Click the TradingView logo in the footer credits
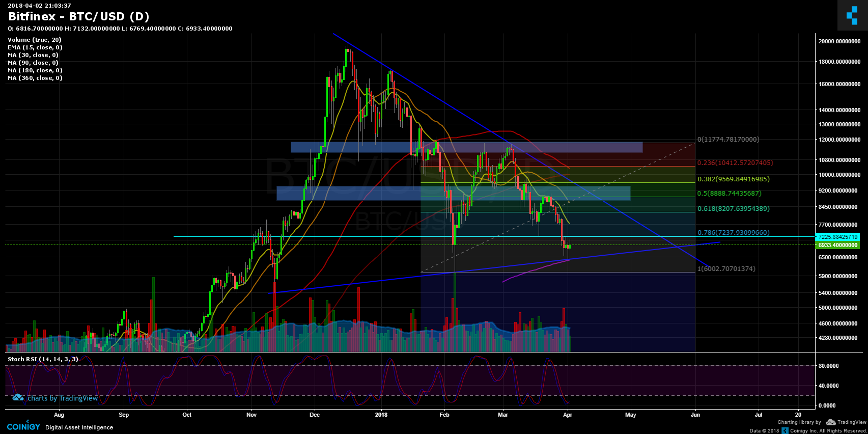The height and width of the screenshot is (434, 868). point(846,422)
